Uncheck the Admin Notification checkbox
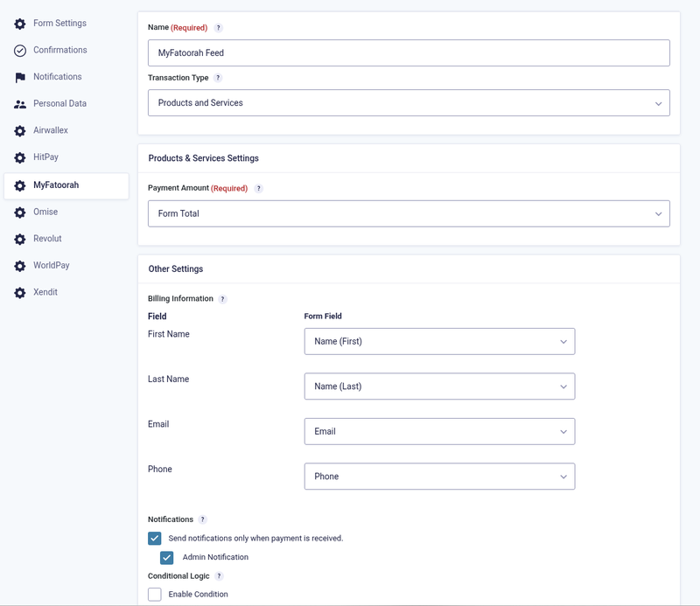The height and width of the screenshot is (606, 700). coord(166,557)
